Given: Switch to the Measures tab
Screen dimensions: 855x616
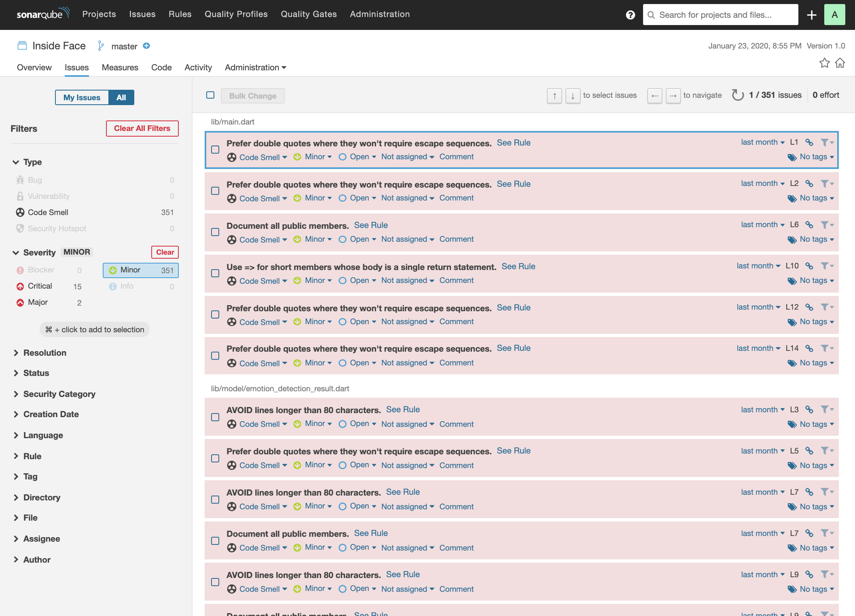Looking at the screenshot, I should pyautogui.click(x=120, y=67).
